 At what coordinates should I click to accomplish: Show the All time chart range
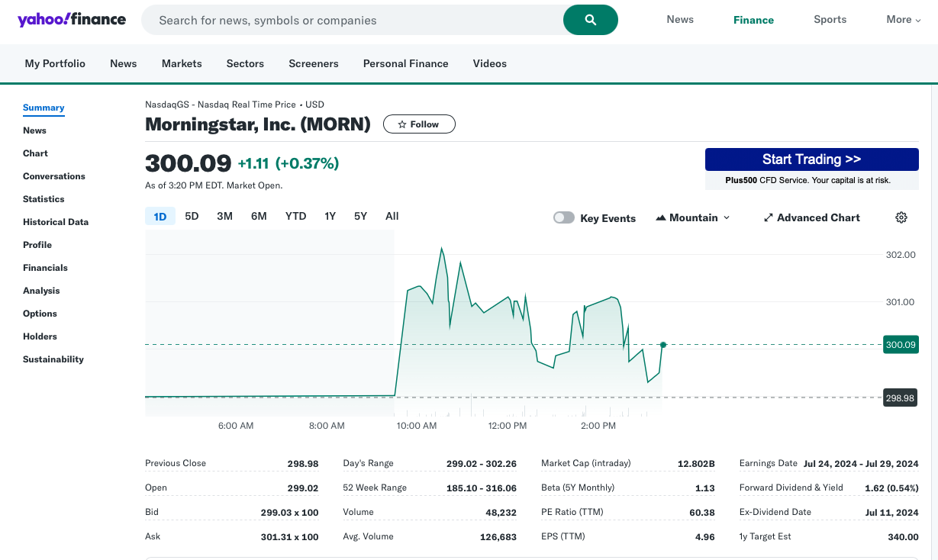[392, 216]
